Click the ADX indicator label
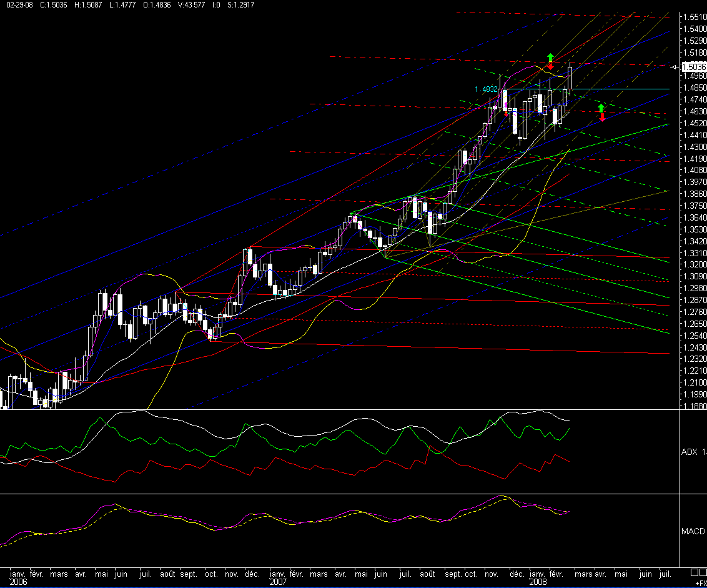The height and width of the screenshot is (588, 707). coord(690,452)
